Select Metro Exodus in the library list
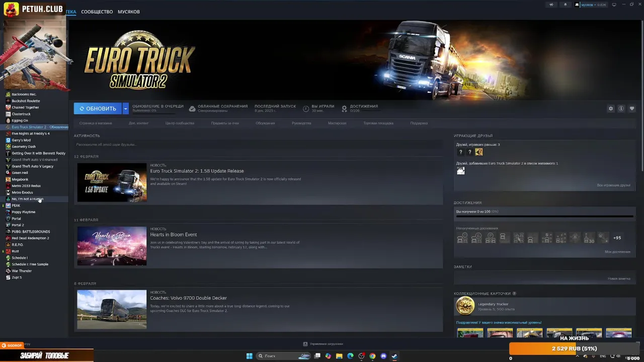The image size is (644, 362). [22, 193]
